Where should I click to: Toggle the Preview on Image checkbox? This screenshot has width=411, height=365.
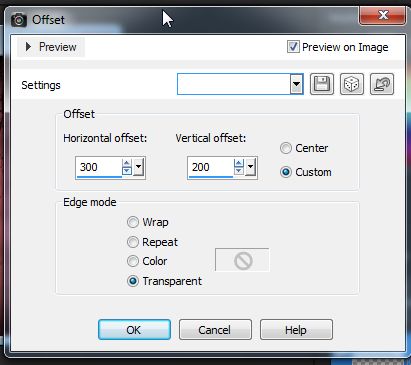coord(293,47)
